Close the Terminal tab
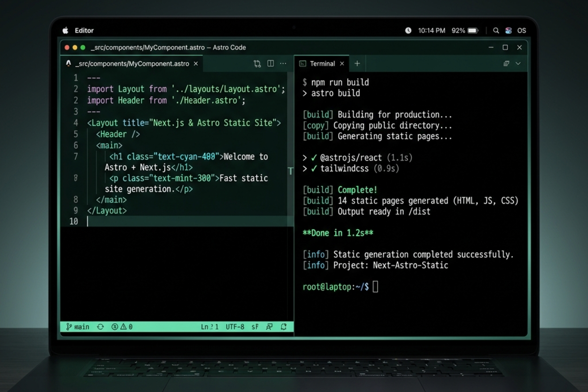This screenshot has width=588, height=392. pos(342,64)
